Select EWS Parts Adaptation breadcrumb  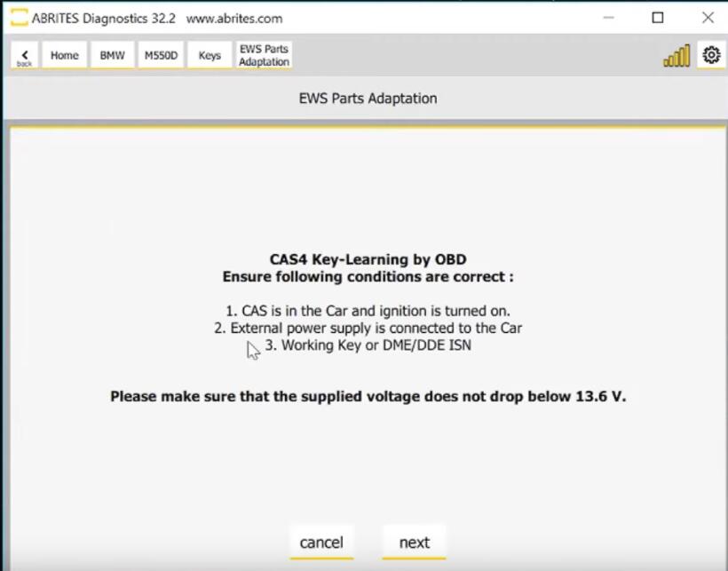[264, 55]
